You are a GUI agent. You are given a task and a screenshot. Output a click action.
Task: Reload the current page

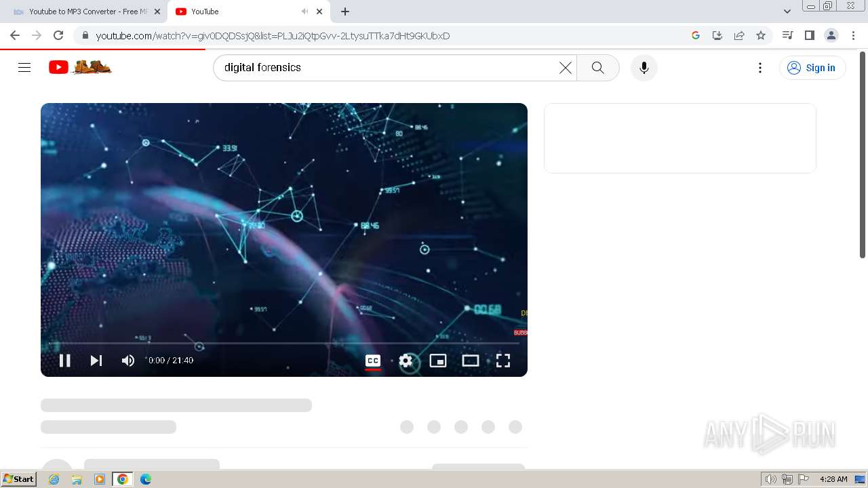point(58,35)
